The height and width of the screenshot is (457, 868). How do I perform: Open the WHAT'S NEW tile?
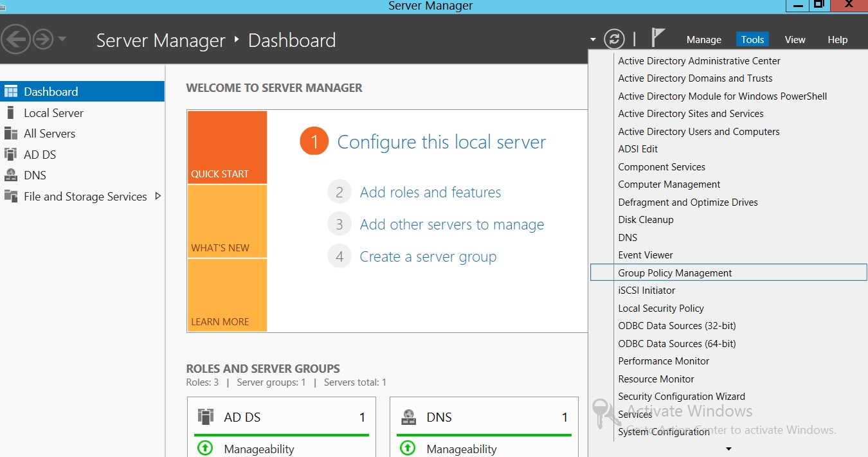[x=227, y=221]
